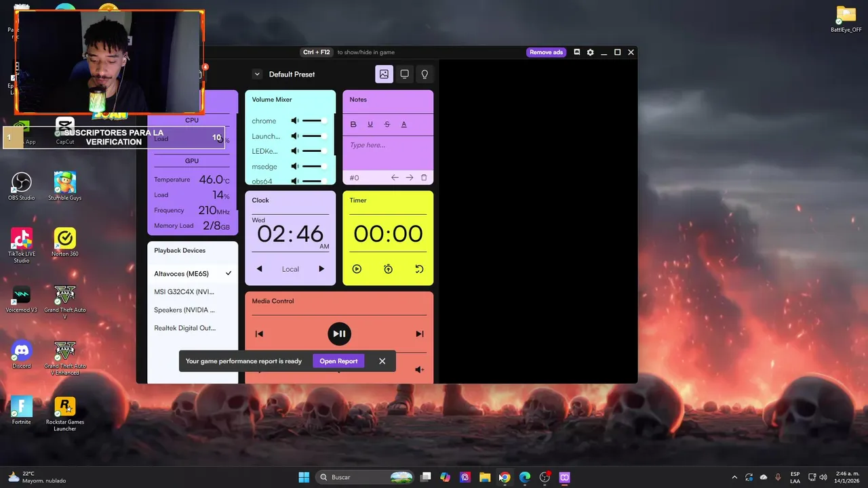Click the 02:46 clock time display

[290, 234]
